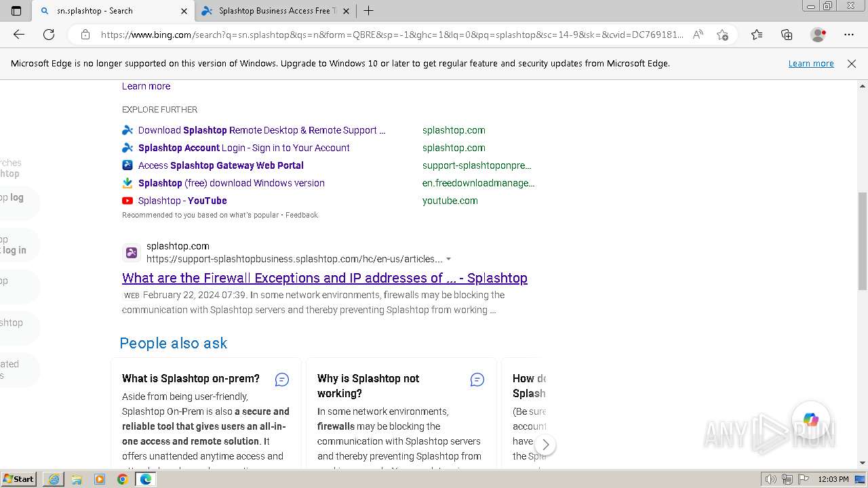Image resolution: width=868 pixels, height=488 pixels.
Task: Switch to Splashtop Business Access Free Trial tab
Action: point(277,11)
